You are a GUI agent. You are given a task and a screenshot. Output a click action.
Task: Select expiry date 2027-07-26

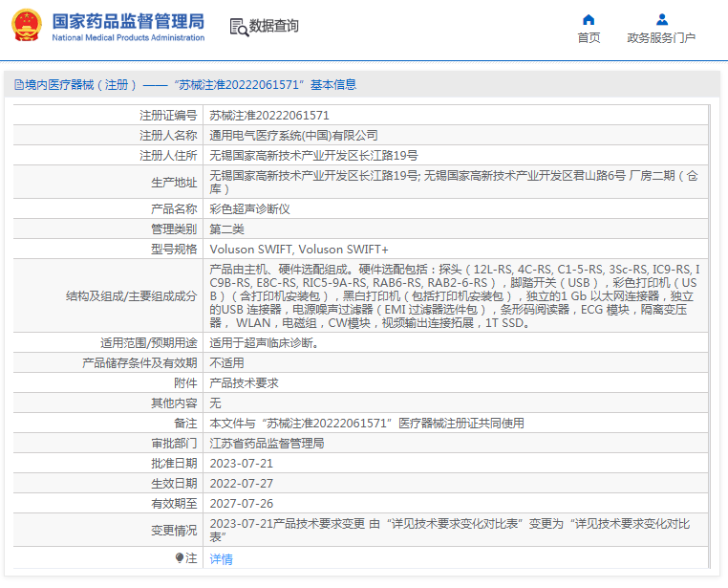pyautogui.click(x=242, y=503)
